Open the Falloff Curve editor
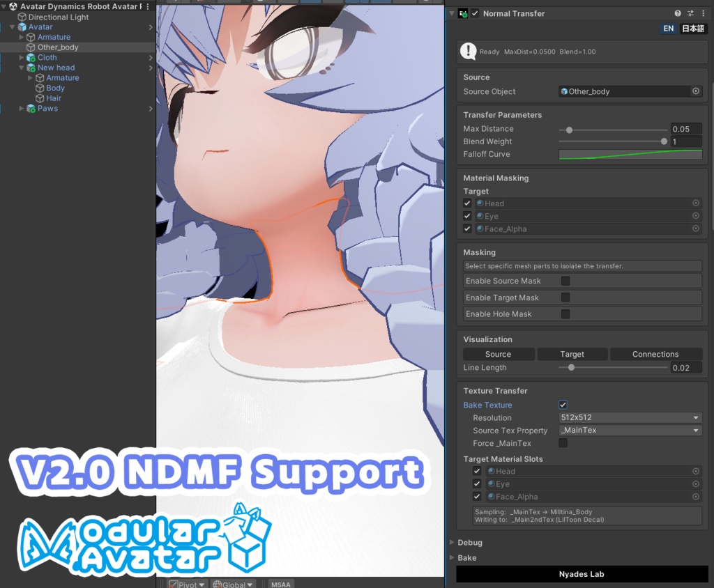Screen dimensions: 714x588 coord(630,154)
